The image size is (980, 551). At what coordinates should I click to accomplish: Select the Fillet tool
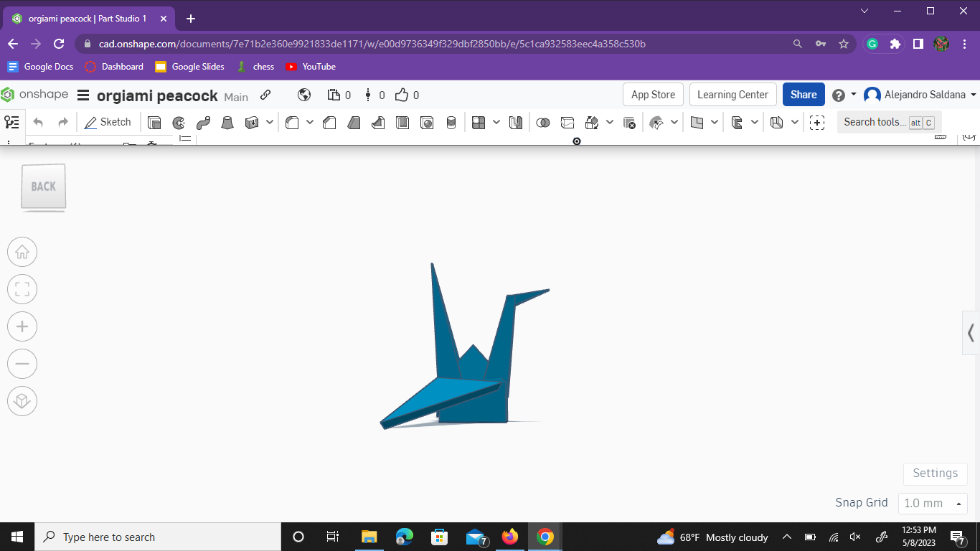pyautogui.click(x=291, y=122)
